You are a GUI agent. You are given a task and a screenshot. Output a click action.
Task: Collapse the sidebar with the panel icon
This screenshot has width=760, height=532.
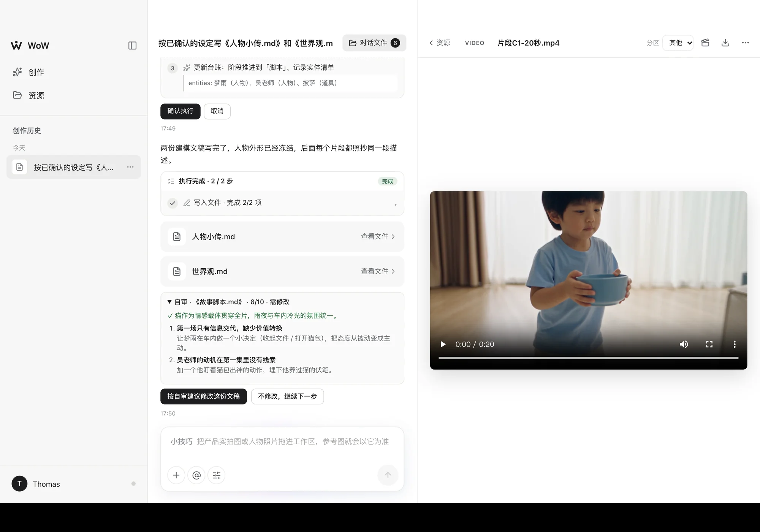[132, 46]
